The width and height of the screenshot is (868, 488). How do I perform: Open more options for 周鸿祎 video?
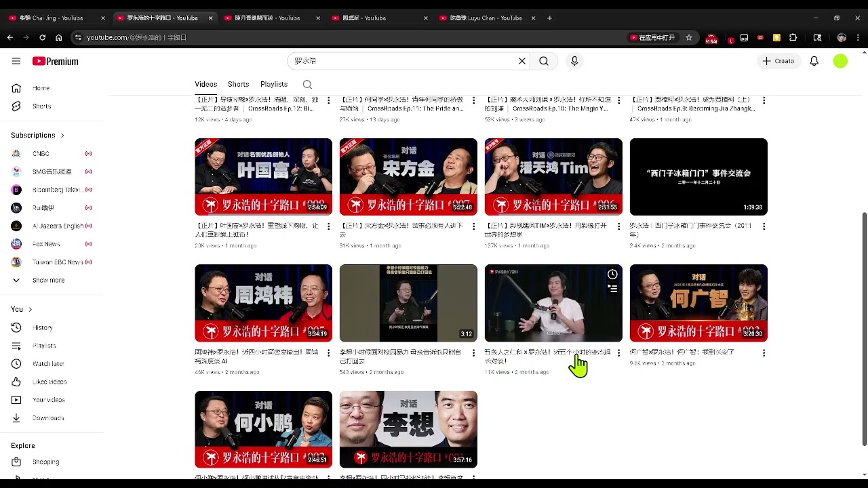pos(329,352)
